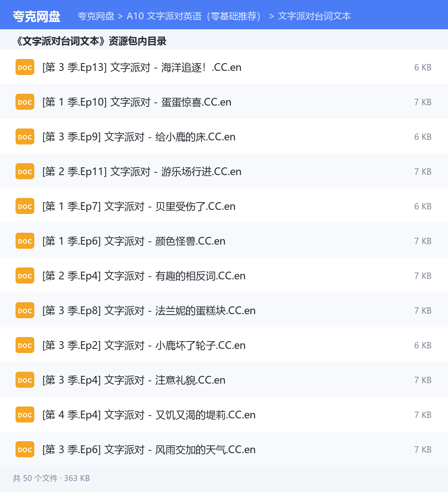Click the 7 KB size of 又饥又渴的堤莉 file
The image size is (448, 492).
[422, 415]
